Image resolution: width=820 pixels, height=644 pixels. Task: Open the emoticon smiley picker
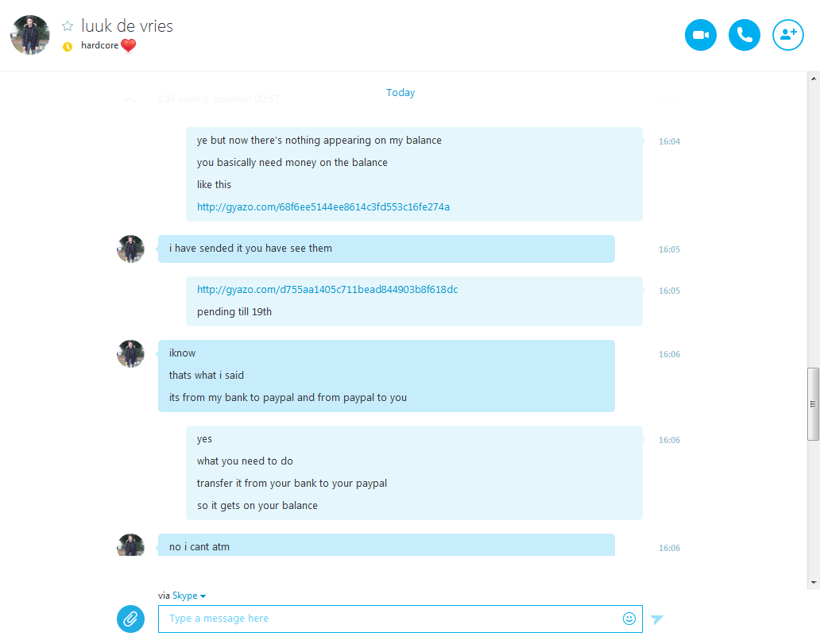tap(629, 619)
